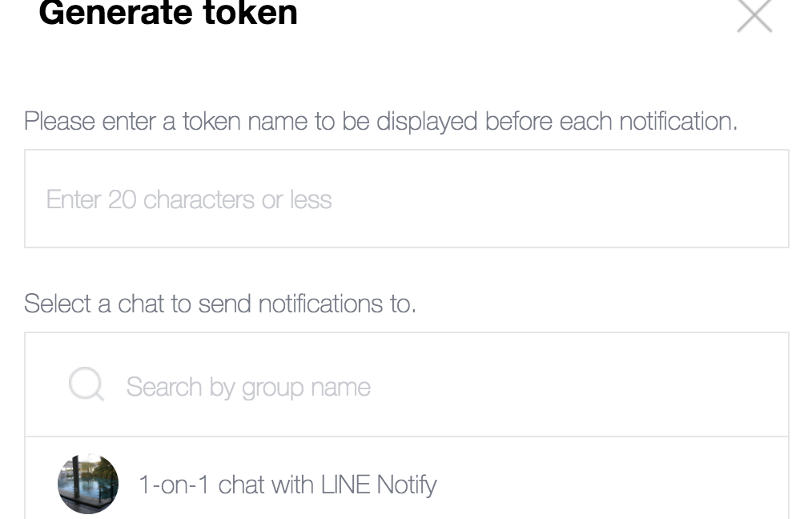Focus the 'Enter 20 characters or less' field

pyautogui.click(x=406, y=199)
